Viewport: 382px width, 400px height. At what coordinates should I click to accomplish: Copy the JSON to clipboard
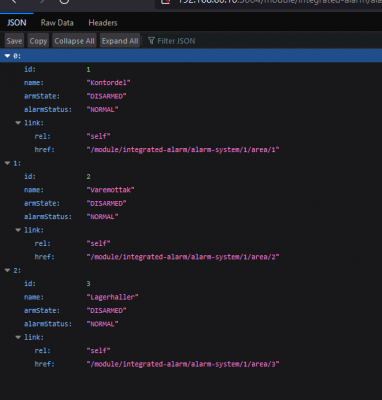click(x=38, y=41)
